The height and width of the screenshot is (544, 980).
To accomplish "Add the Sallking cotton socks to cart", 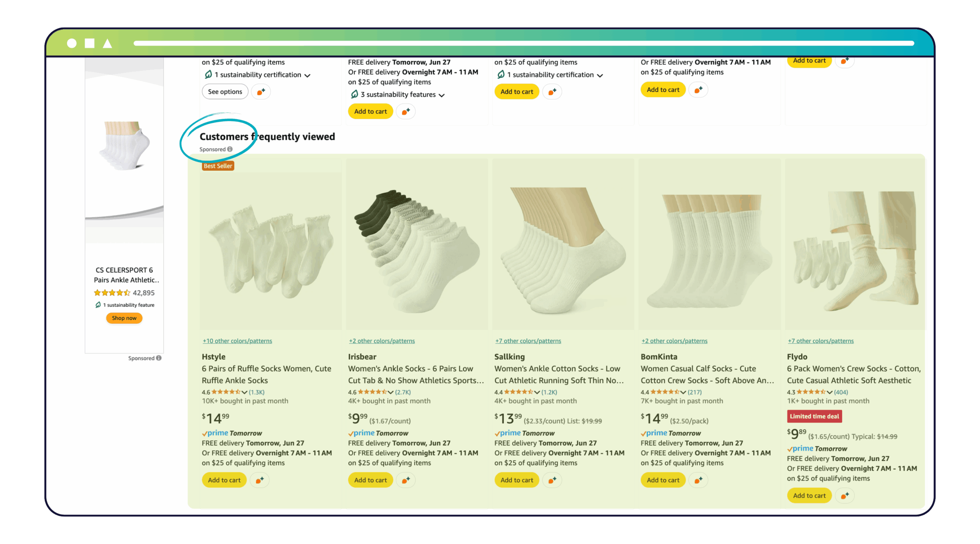I will pos(517,480).
